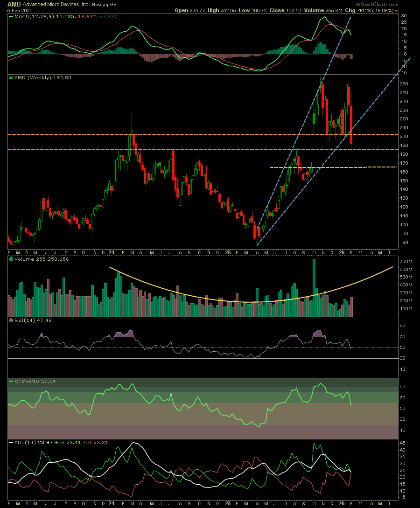Screen dimensions: 420x508
Task: Open the StockCharts.com watermark link
Action: (x=377, y=5)
